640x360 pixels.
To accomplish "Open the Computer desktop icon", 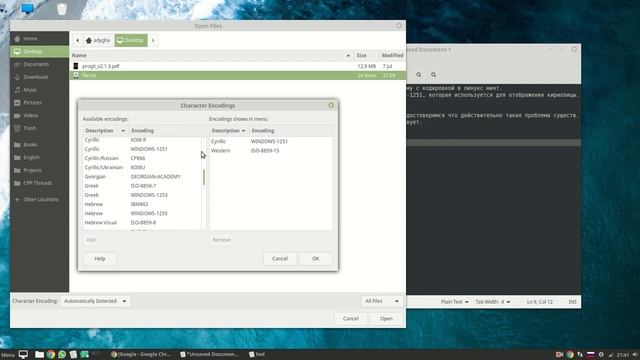I will point(27,9).
